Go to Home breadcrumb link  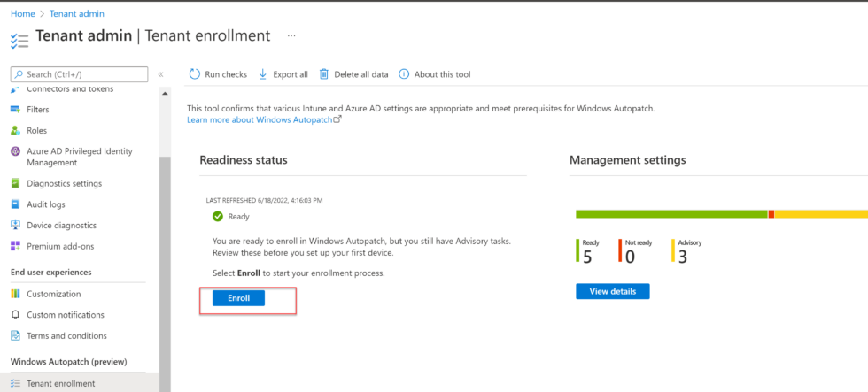coord(22,13)
